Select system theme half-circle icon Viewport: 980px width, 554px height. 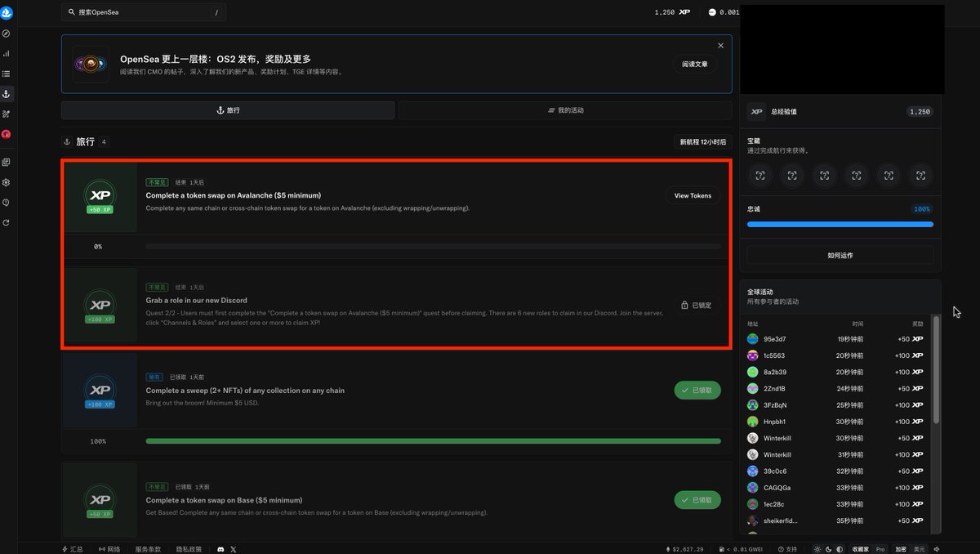pyautogui.click(x=840, y=549)
